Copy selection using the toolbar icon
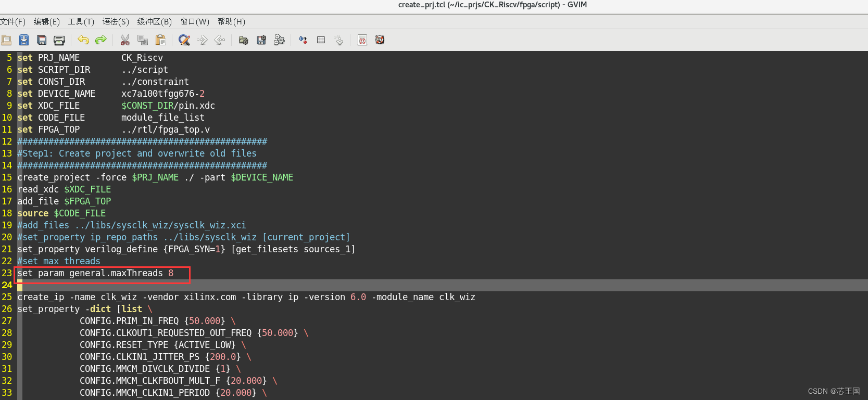Image resolution: width=868 pixels, height=400 pixels. (143, 40)
